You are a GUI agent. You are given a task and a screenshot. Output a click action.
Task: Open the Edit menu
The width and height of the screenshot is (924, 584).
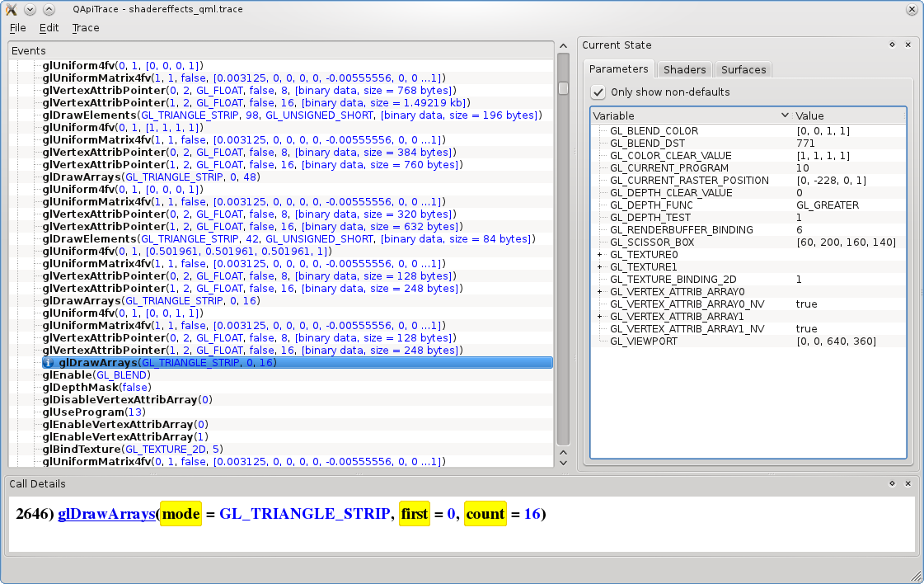[x=49, y=28]
